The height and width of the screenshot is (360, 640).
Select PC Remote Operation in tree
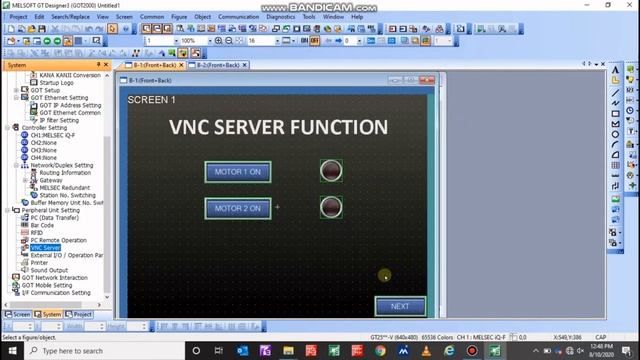(x=58, y=240)
